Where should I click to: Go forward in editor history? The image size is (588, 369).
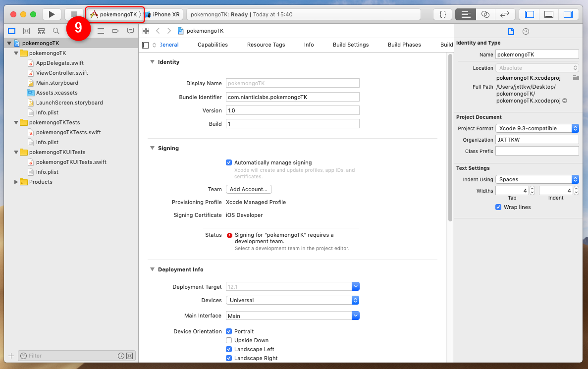[169, 31]
